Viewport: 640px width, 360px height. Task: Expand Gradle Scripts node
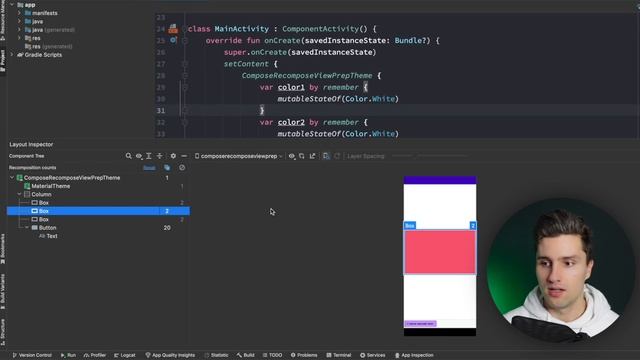[12, 55]
